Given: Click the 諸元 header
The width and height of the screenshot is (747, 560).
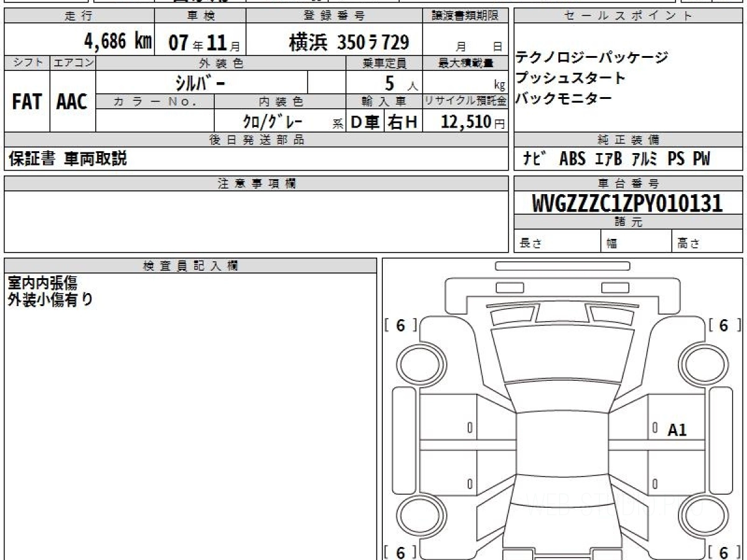Looking at the screenshot, I should pos(628,222).
